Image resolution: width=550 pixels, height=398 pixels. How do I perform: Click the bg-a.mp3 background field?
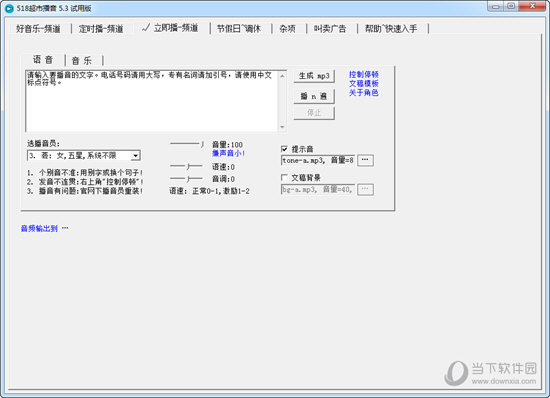tap(318, 190)
